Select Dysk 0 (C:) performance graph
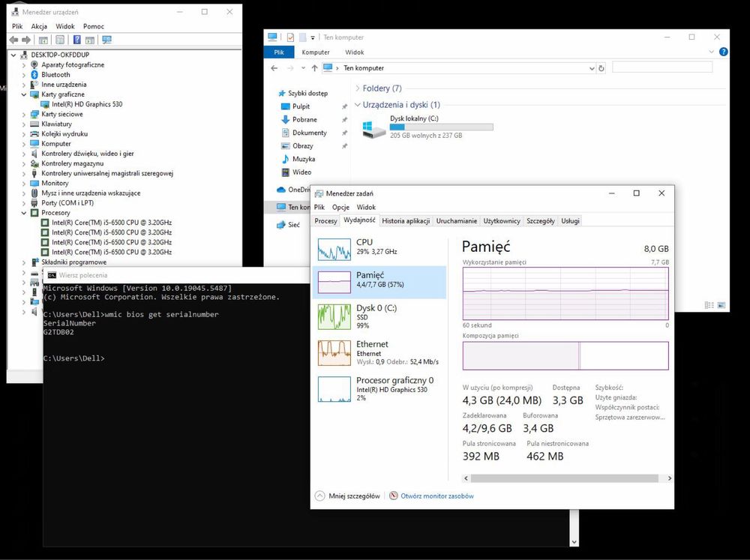 click(334, 316)
